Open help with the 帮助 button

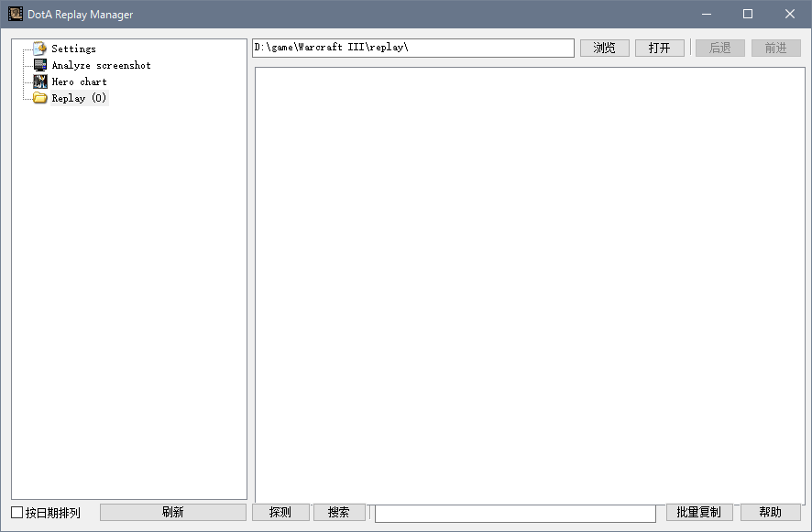click(770, 513)
